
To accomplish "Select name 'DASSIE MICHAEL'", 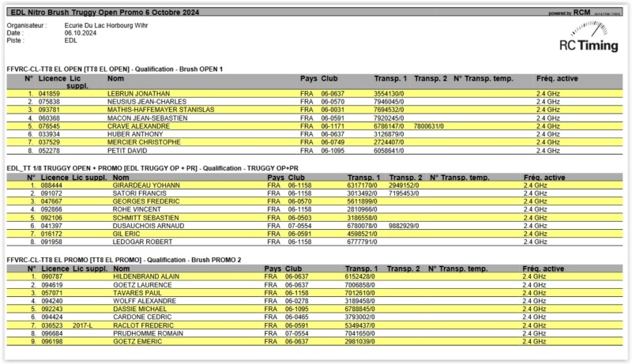I will (140, 310).
